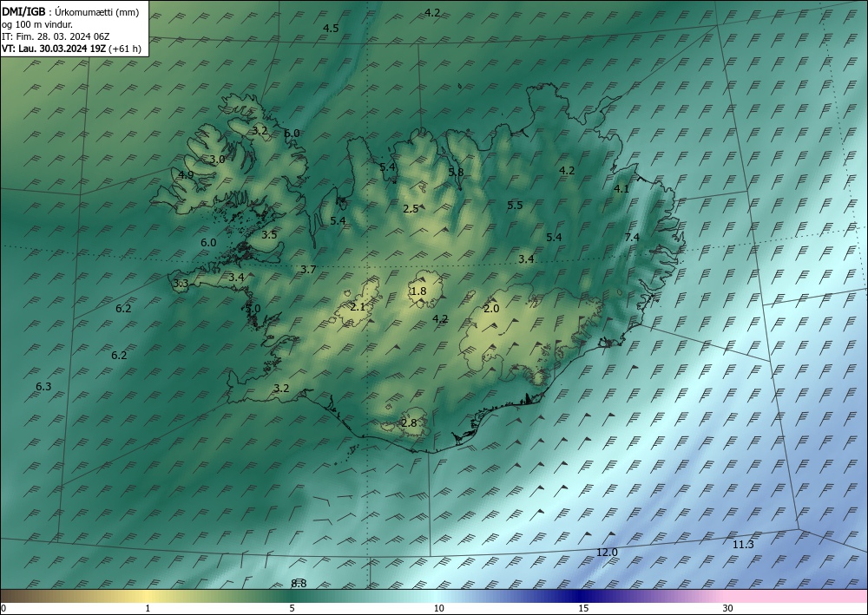Click the 3.3 value on the Snæfellsnes tip
Image resolution: width=868 pixels, height=615 pixels.
[181, 284]
